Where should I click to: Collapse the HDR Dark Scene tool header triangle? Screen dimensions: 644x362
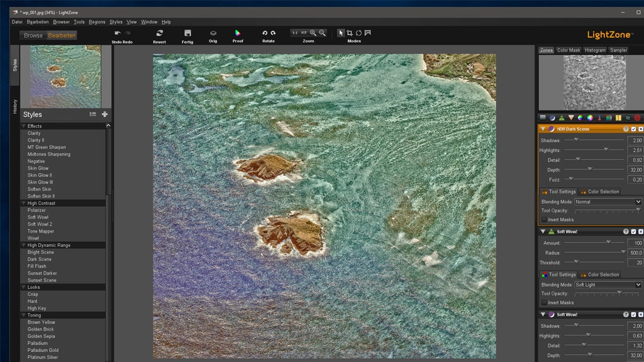pyautogui.click(x=542, y=128)
